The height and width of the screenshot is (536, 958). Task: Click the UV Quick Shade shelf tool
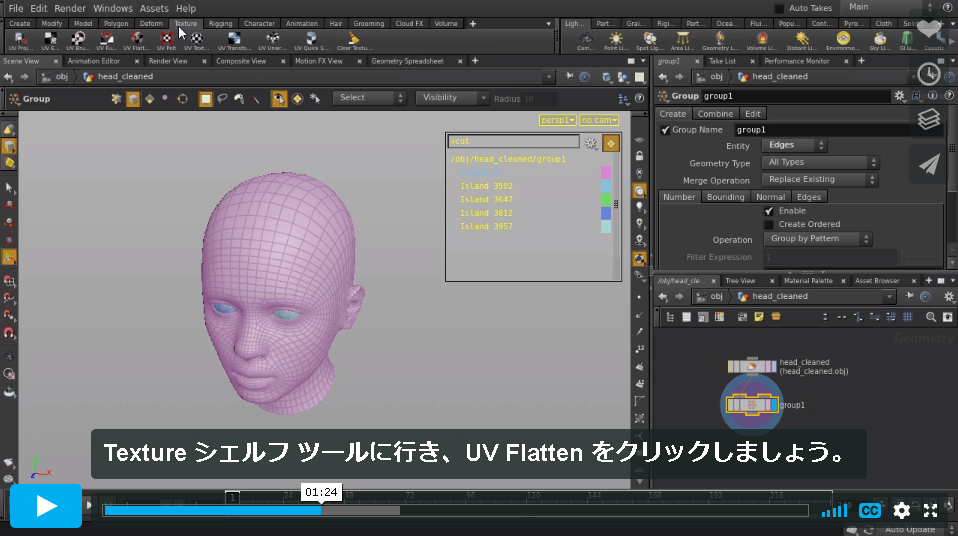point(311,41)
